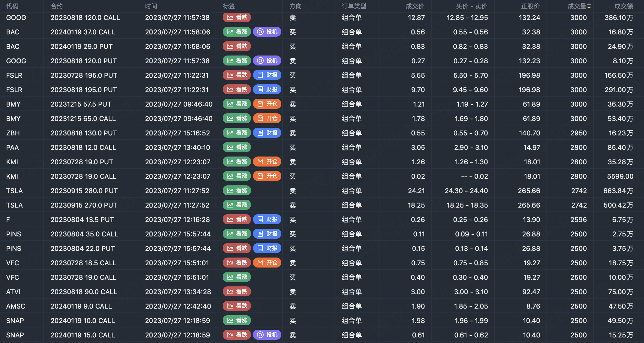Select 看跌 tag on FSLR 20230728 195.0 PUT row

[237, 75]
